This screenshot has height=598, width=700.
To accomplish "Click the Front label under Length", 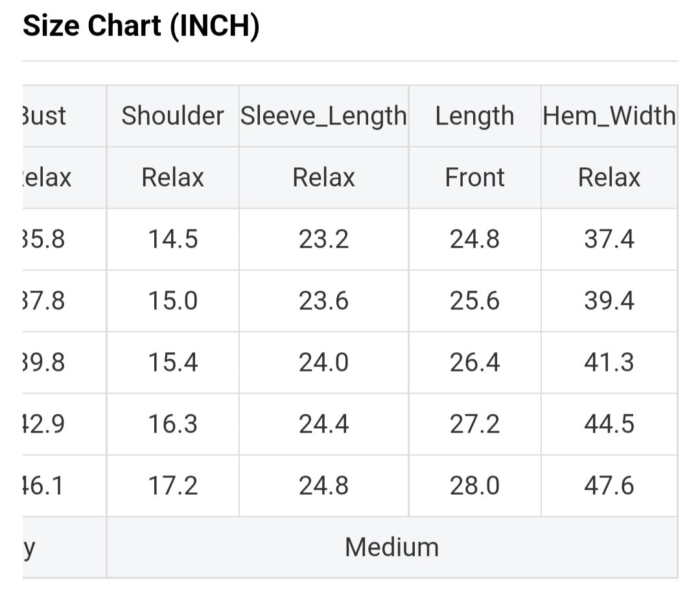I will [474, 178].
